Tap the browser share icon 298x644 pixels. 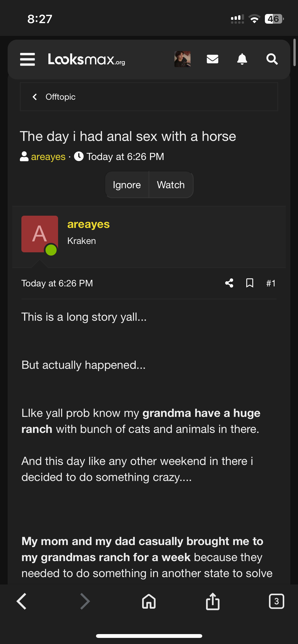click(x=213, y=601)
